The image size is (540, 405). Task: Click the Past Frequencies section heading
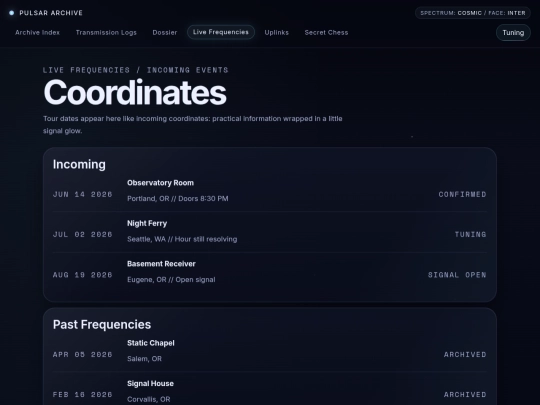click(x=102, y=324)
